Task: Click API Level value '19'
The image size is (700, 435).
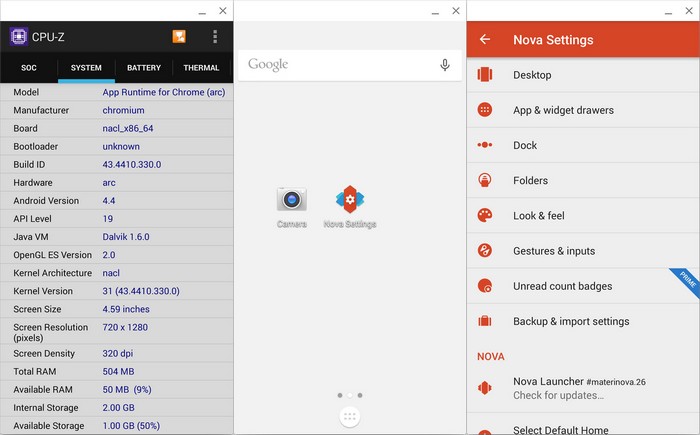Action: (108, 219)
